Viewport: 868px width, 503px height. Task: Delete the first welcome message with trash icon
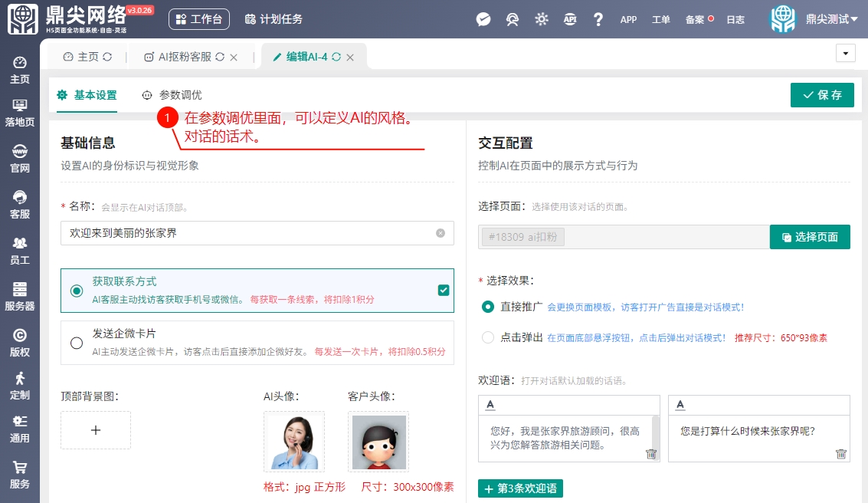651,454
